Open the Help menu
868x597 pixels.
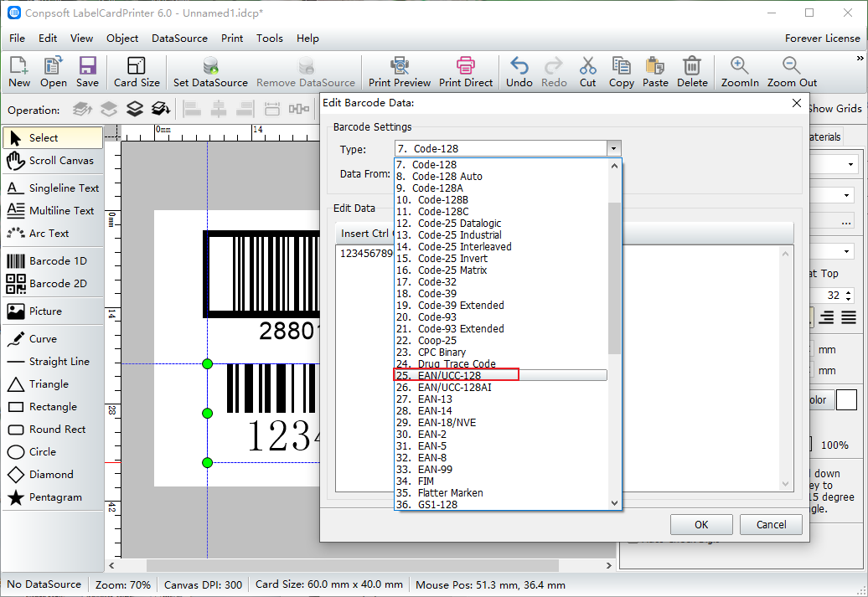(307, 39)
